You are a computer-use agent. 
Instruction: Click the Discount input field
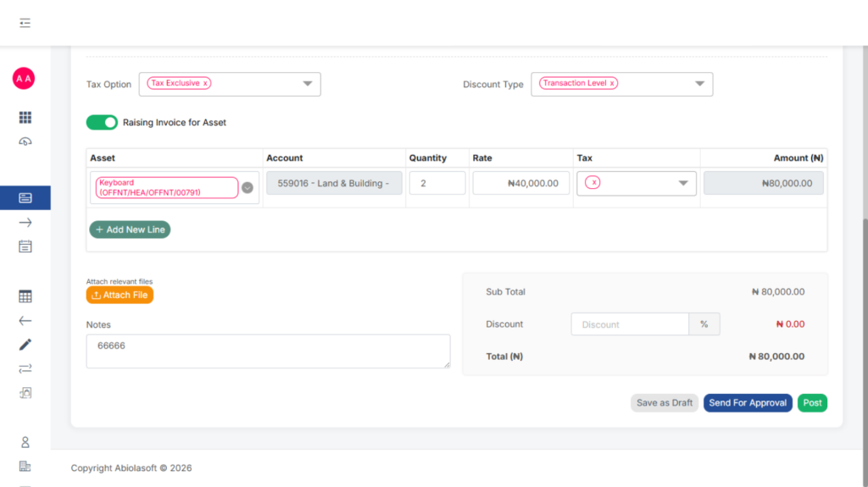point(629,324)
